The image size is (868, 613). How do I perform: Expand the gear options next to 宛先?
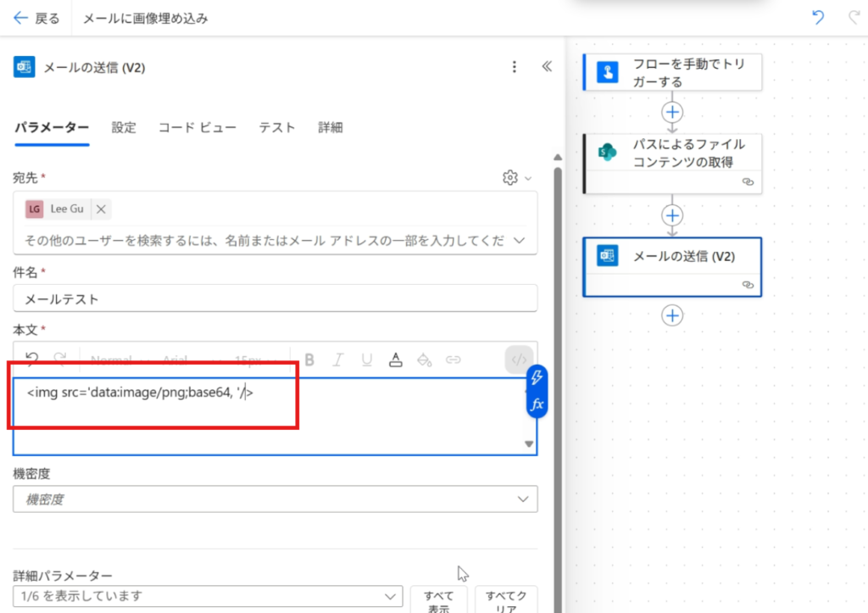[516, 177]
